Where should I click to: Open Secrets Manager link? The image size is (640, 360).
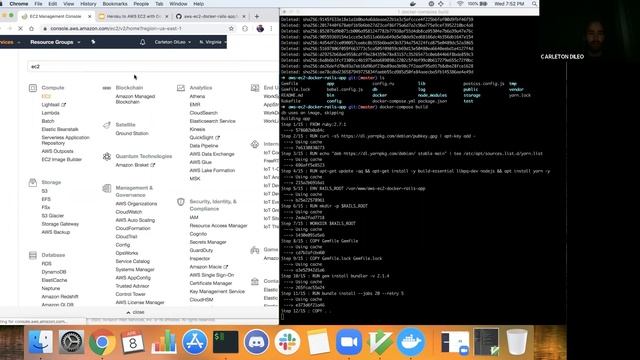point(208,242)
